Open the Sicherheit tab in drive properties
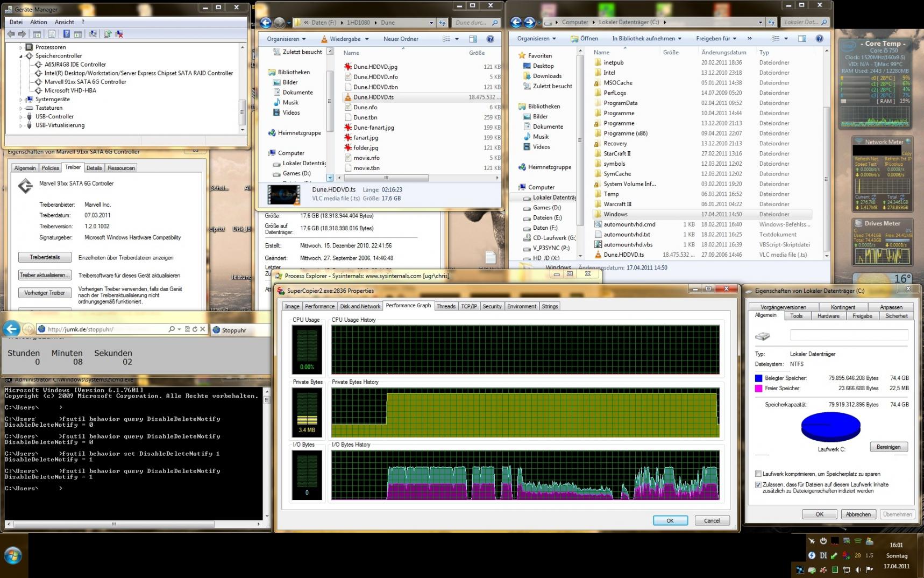Screen dimensions: 924x578 [896, 316]
